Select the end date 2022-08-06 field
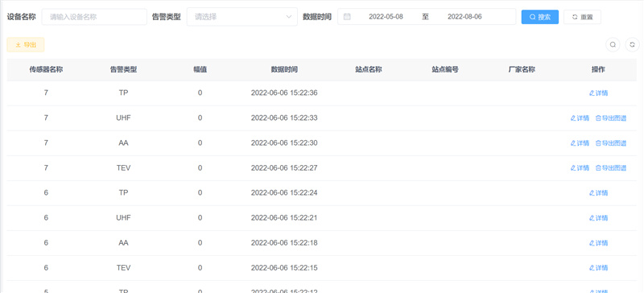644x293 pixels. tap(465, 17)
